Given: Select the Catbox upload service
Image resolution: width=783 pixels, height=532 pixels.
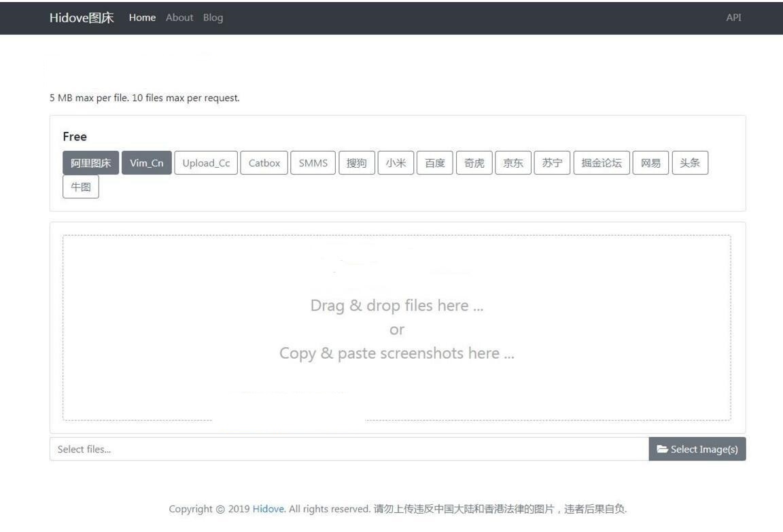Looking at the screenshot, I should coord(264,162).
